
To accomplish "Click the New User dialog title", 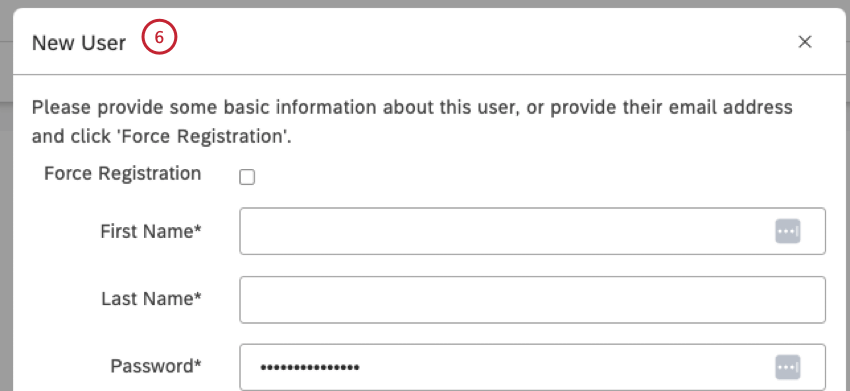I will tap(79, 43).
